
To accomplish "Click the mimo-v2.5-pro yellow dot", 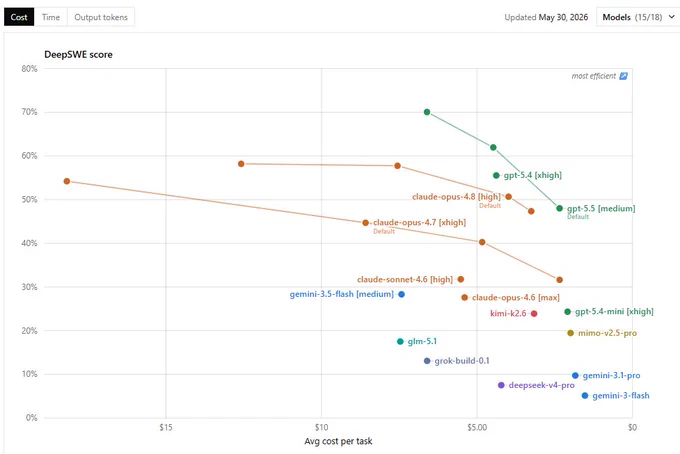I will (571, 333).
